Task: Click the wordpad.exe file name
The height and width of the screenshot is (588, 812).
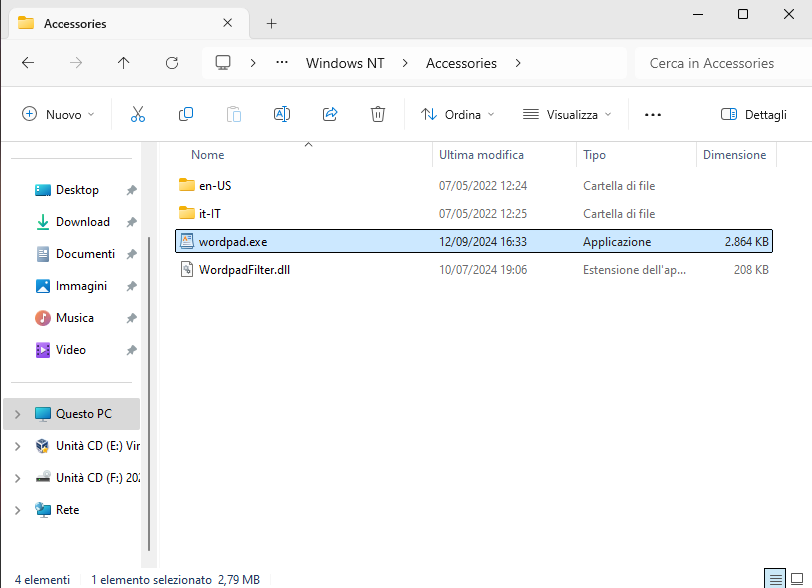Action: pos(233,242)
